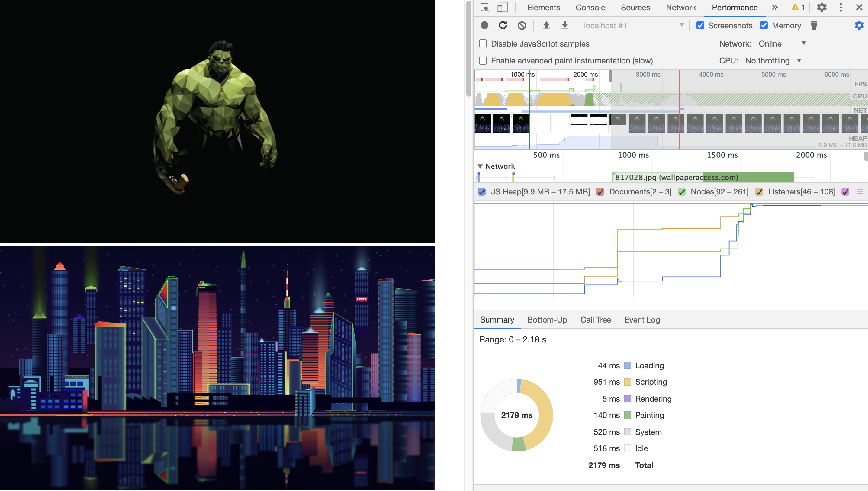This screenshot has width=868, height=491.
Task: Load a profile using upload arrow
Action: pyautogui.click(x=546, y=25)
